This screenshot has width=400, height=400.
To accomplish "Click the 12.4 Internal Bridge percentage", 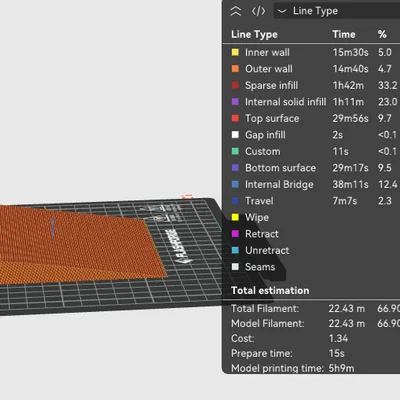I will [x=388, y=184].
